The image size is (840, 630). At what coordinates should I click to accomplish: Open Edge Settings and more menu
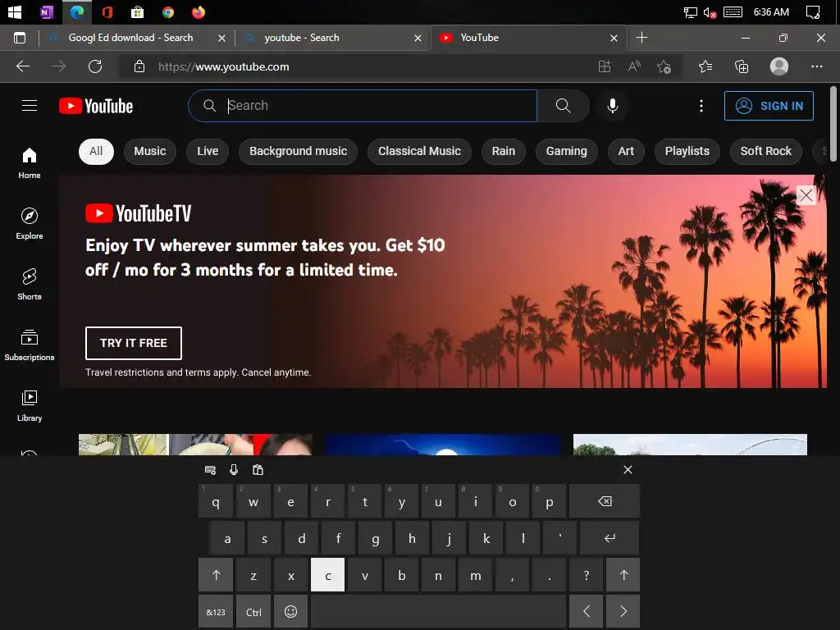[816, 66]
